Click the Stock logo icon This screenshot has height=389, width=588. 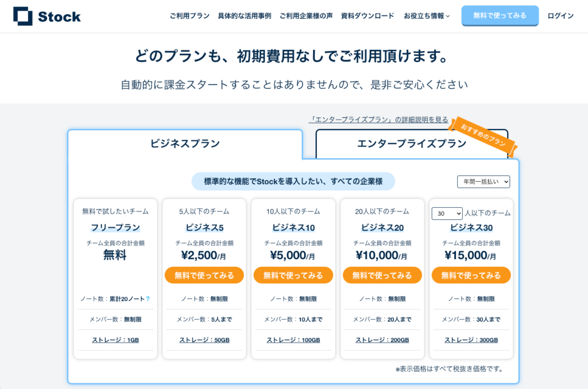point(23,16)
